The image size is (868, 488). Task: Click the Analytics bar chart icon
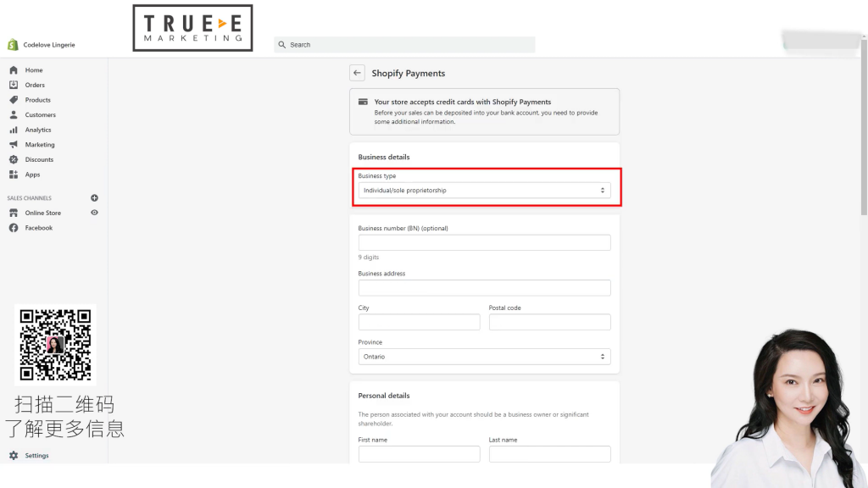coord(14,130)
